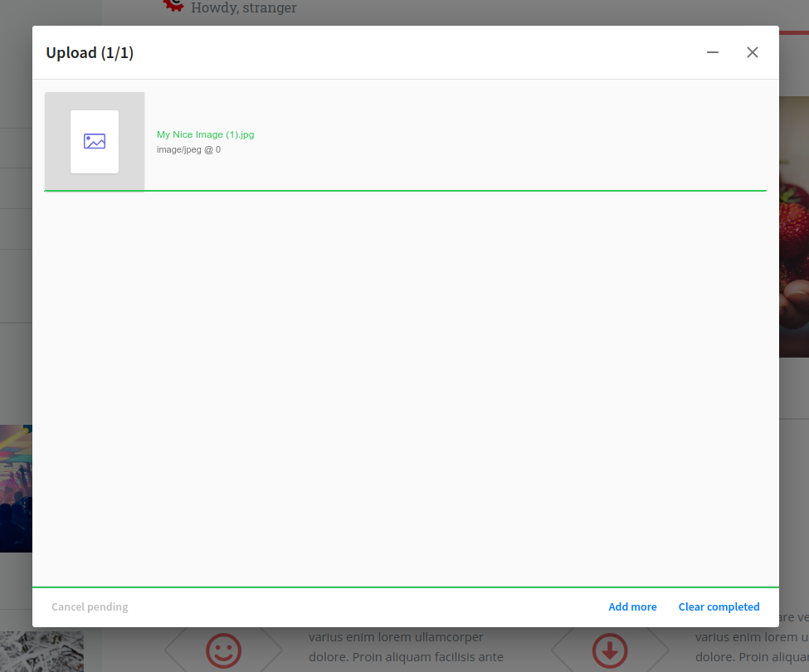Open My Nice Image (1).jpg file link
This screenshot has height=672, width=809.
pyautogui.click(x=205, y=134)
